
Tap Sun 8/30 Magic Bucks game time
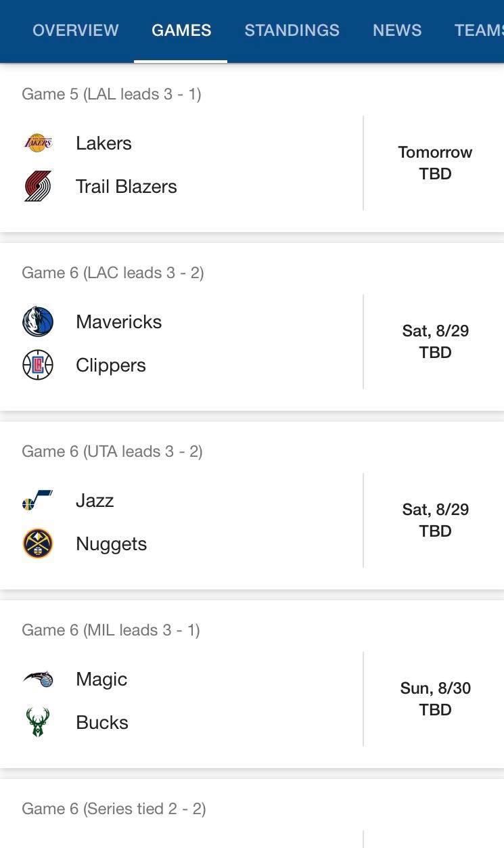click(x=435, y=698)
